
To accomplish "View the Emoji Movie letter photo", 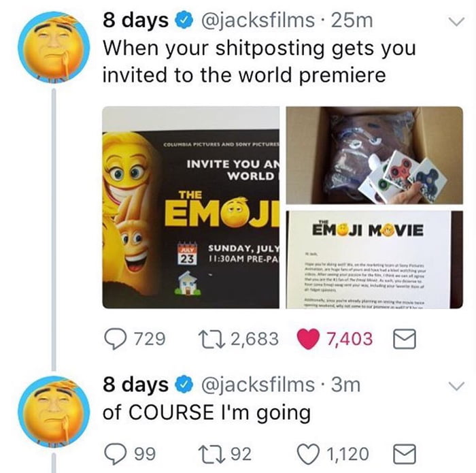I will click(374, 260).
